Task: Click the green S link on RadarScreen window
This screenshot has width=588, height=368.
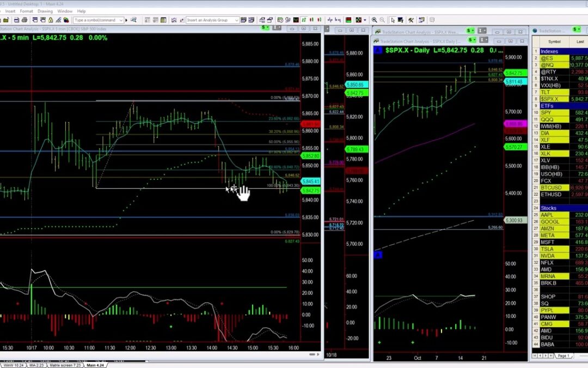Action: (577, 29)
